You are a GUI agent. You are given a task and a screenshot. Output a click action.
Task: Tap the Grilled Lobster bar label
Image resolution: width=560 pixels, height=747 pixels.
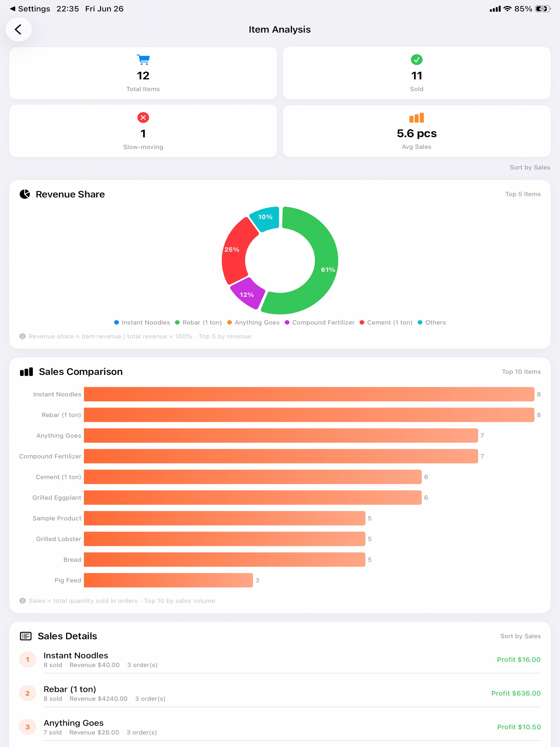[59, 539]
